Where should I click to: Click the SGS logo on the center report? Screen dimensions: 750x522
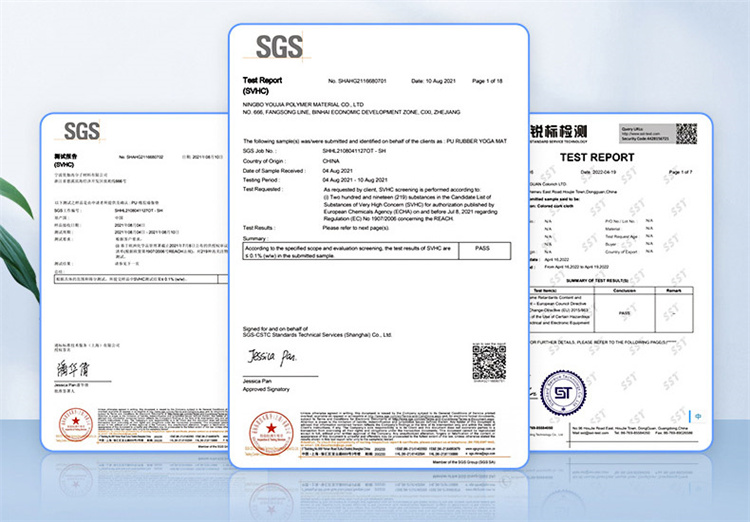pyautogui.click(x=279, y=47)
